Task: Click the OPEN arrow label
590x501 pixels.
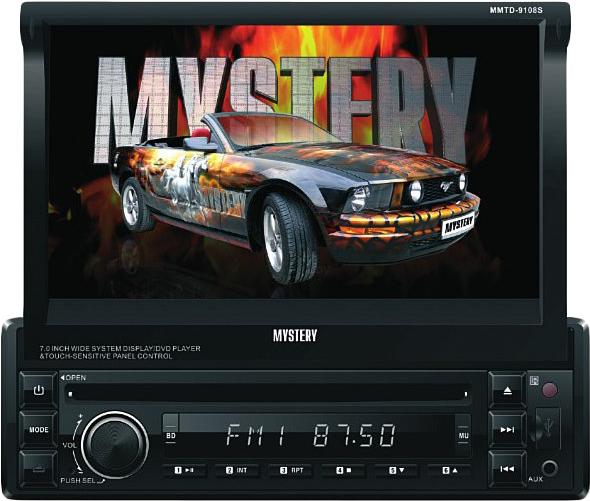Action: click(x=73, y=378)
